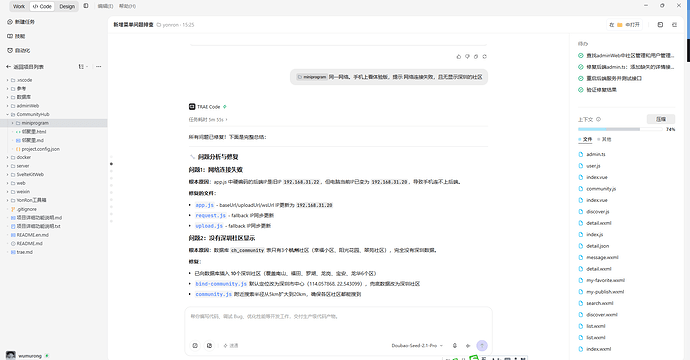Click the back arrow to project list
Image resolution: width=690 pixels, height=360 pixels.
click(8, 67)
